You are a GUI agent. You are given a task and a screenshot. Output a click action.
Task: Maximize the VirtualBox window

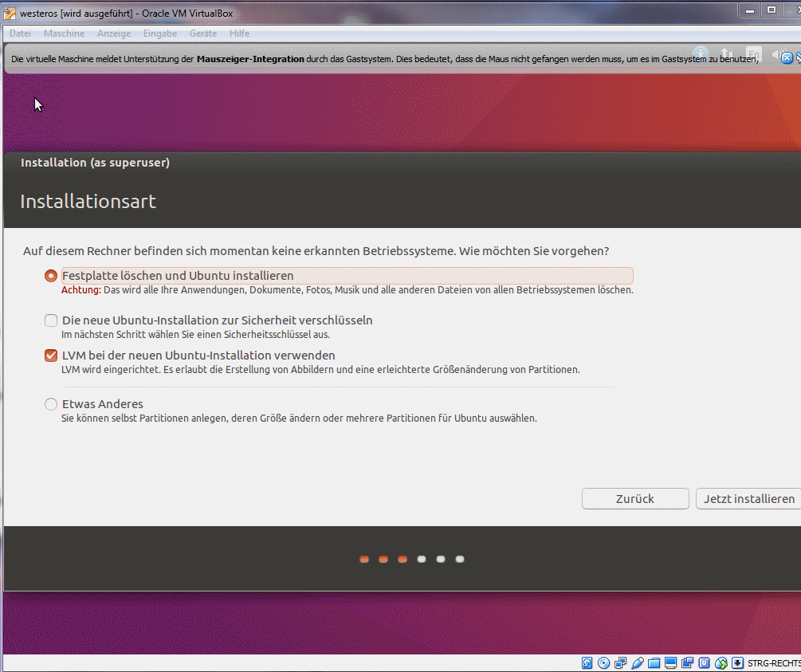[772, 10]
